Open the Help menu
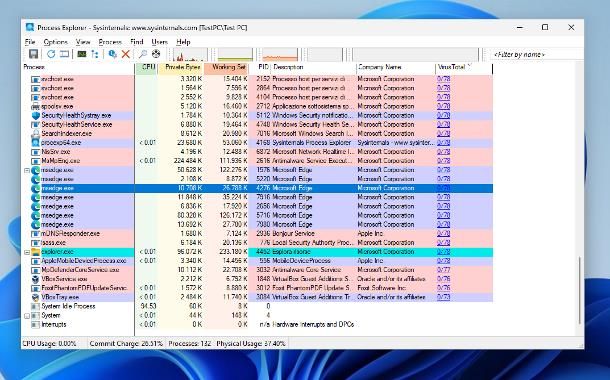This screenshot has height=380, width=610. click(x=183, y=42)
